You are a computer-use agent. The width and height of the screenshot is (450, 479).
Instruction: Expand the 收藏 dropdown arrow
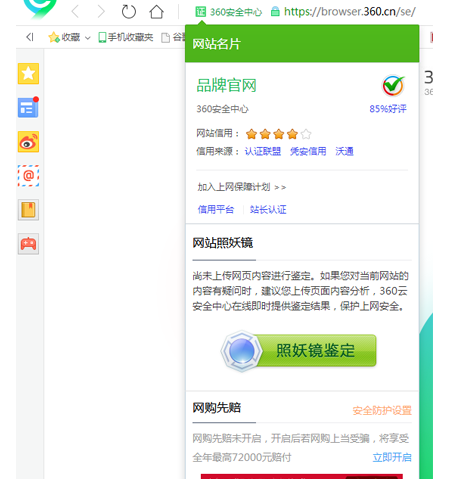(88, 38)
